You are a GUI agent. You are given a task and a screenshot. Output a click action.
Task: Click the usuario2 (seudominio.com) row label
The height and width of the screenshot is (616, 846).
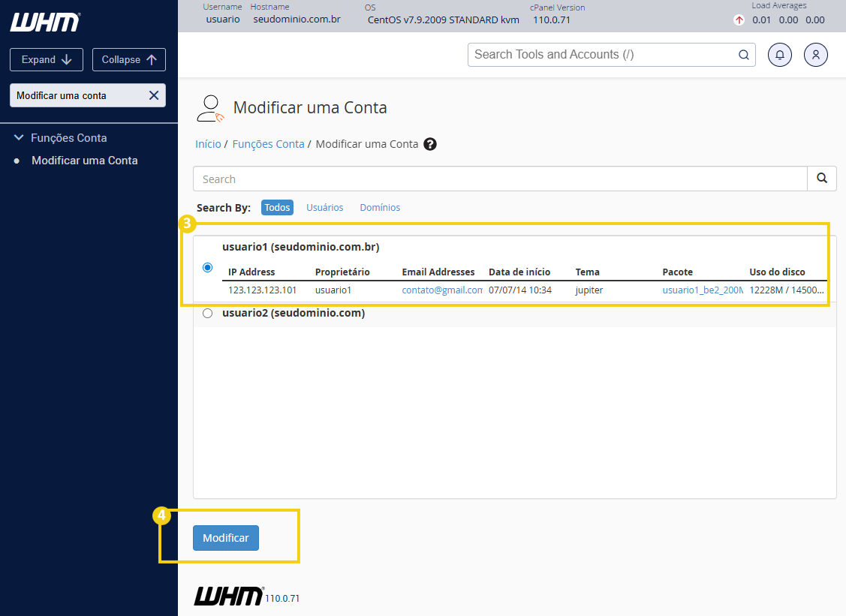pyautogui.click(x=294, y=314)
